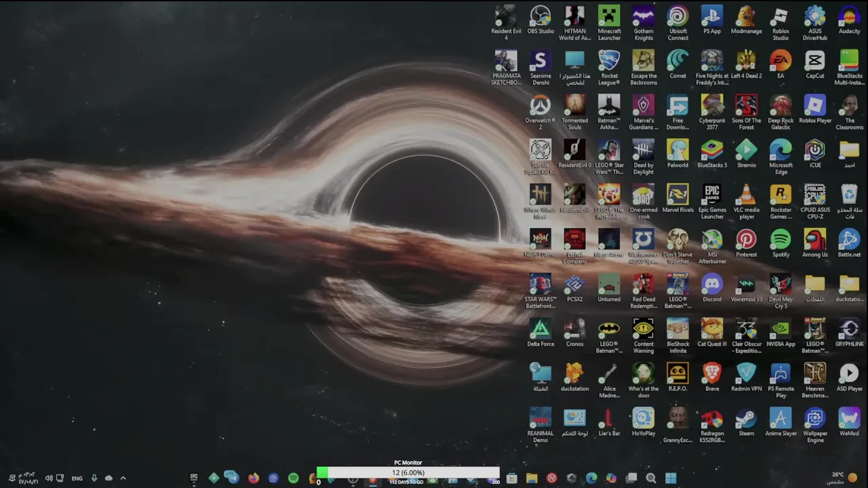Open the WeMod shortcut
This screenshot has height=488, width=868.
coord(849,422)
